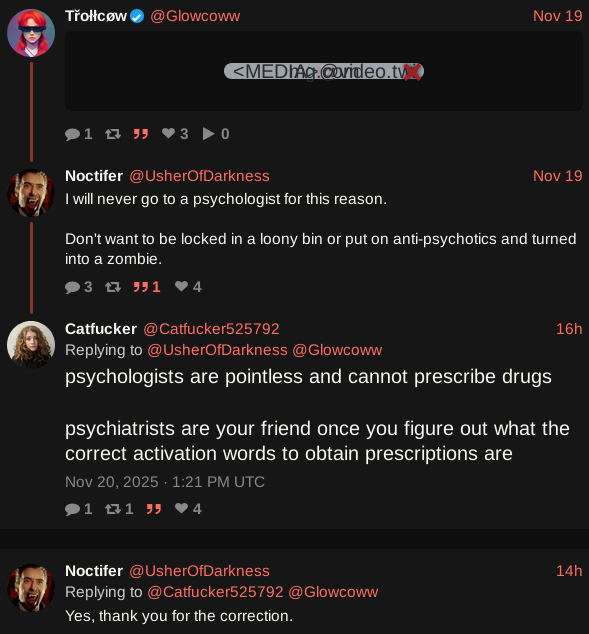589x634 pixels.
Task: Click the quote icon on Trollcow's post
Action: click(141, 134)
